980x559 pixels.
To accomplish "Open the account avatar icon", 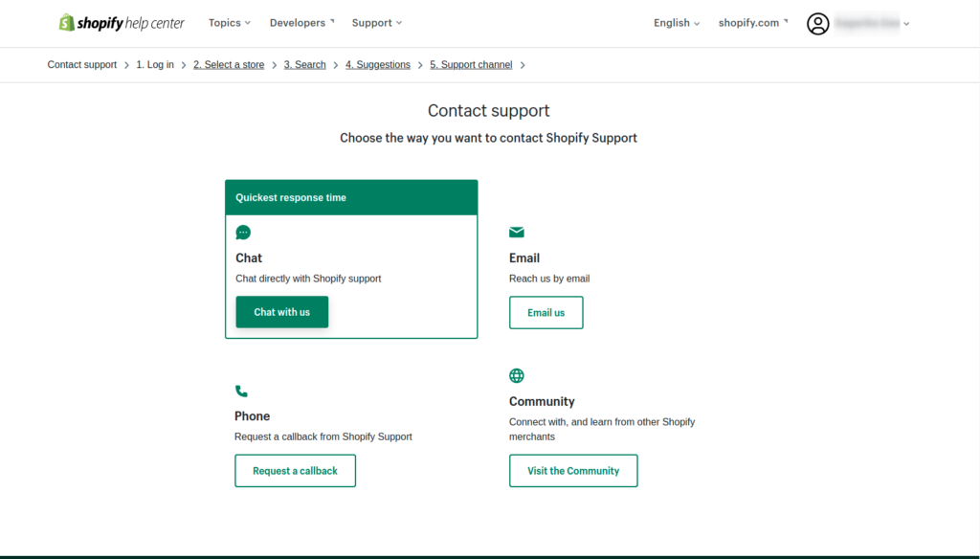I will (x=818, y=24).
